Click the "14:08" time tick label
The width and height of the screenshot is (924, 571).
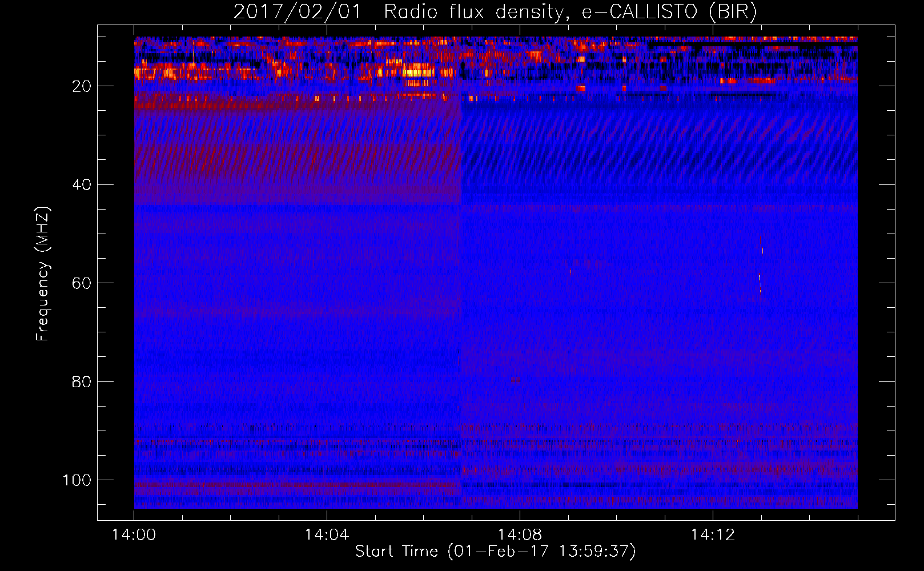[x=520, y=535]
